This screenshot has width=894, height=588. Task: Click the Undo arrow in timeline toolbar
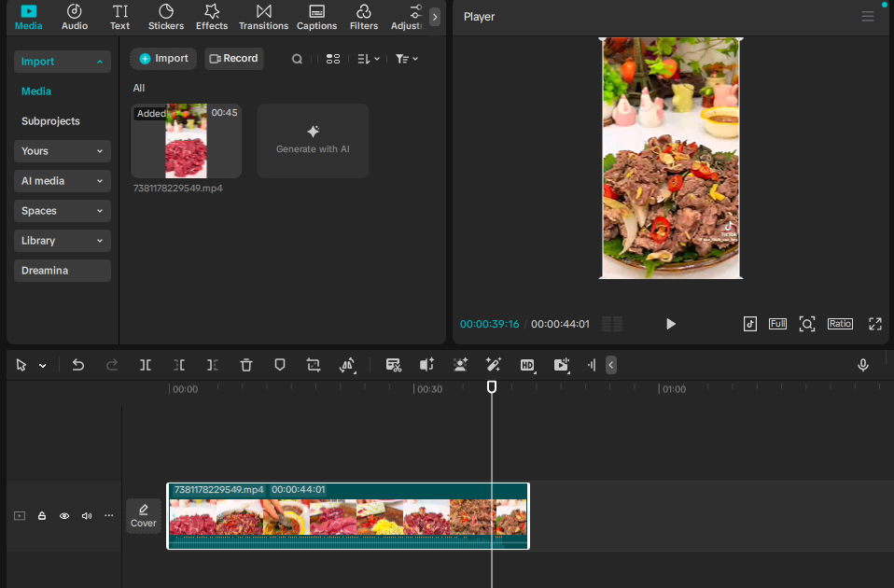click(78, 365)
